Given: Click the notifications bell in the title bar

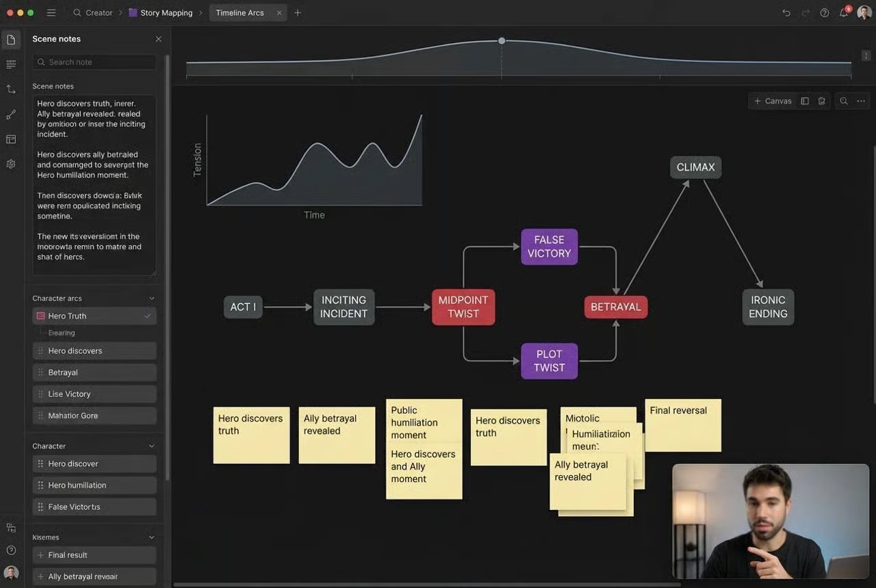Looking at the screenshot, I should (844, 12).
